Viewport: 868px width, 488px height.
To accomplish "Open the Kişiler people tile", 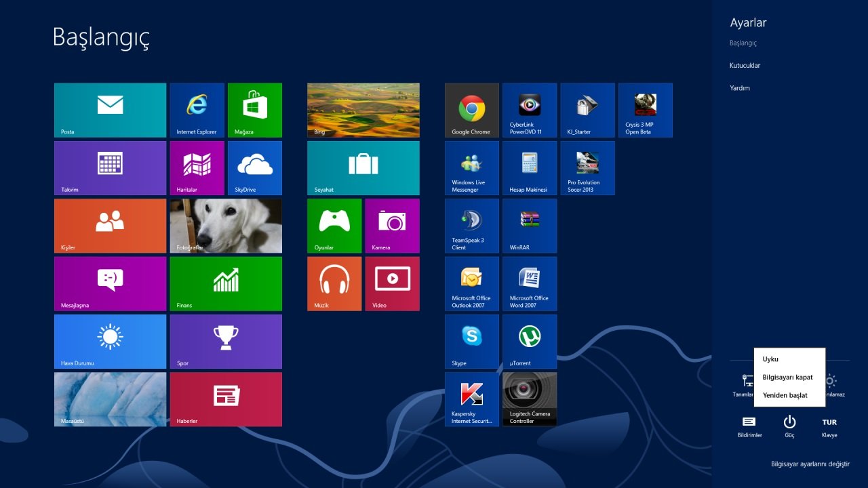I will [x=110, y=226].
